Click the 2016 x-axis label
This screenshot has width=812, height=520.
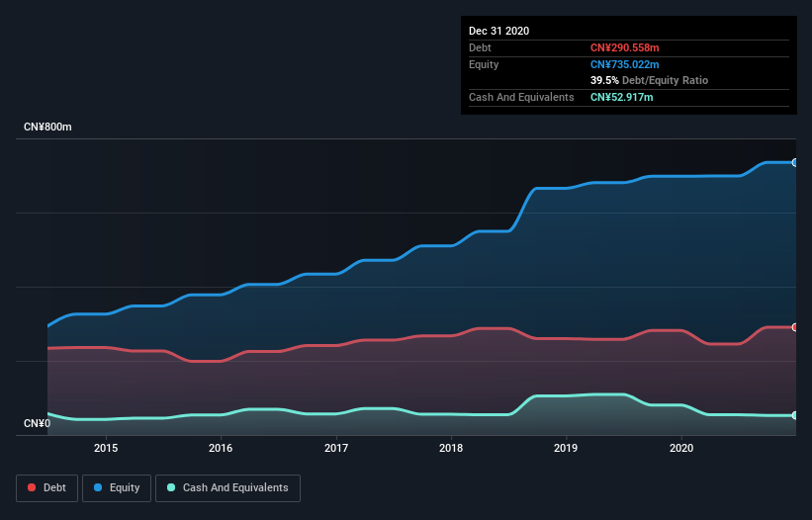click(x=221, y=448)
